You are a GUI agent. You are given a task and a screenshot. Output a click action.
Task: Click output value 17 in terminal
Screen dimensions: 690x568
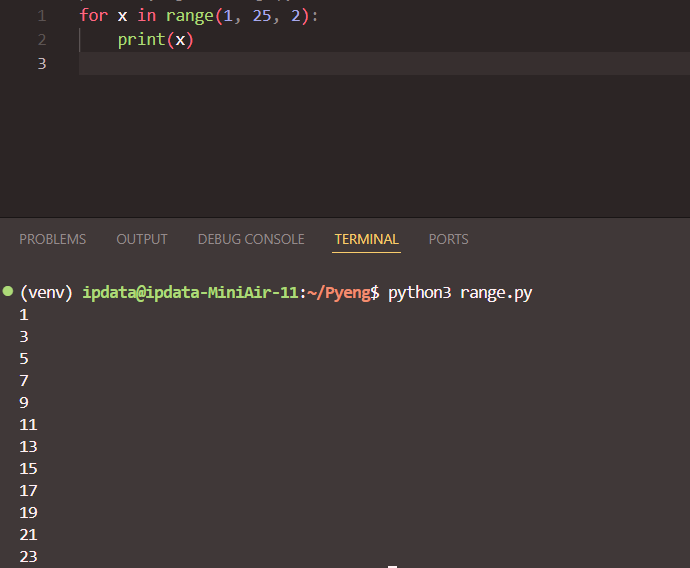28,491
